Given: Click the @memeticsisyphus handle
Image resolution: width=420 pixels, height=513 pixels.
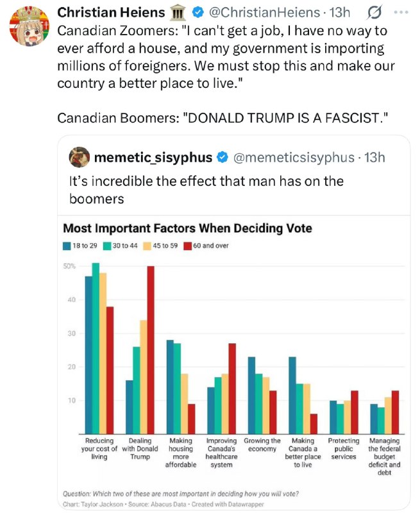Looking at the screenshot, I should pos(294,157).
